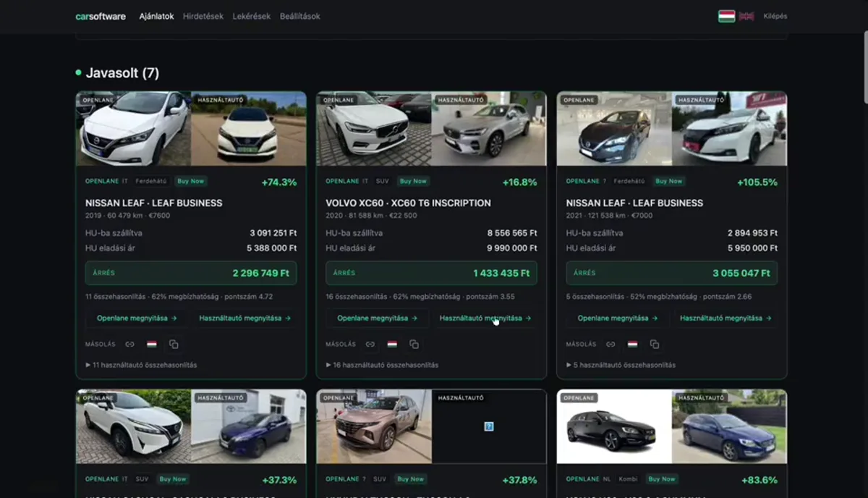Click the ÁRRÉS 3 055 047 Ft box

(672, 273)
